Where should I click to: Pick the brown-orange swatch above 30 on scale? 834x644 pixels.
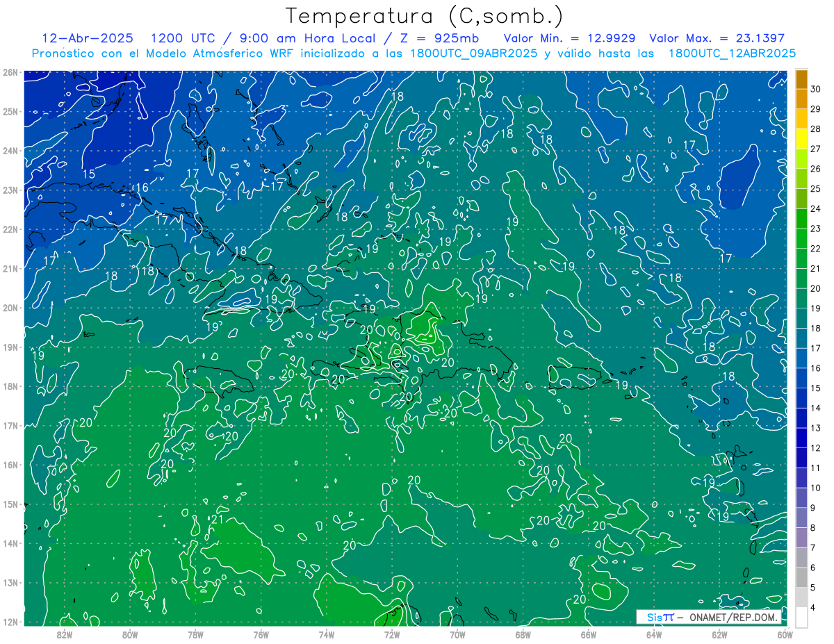(x=801, y=80)
